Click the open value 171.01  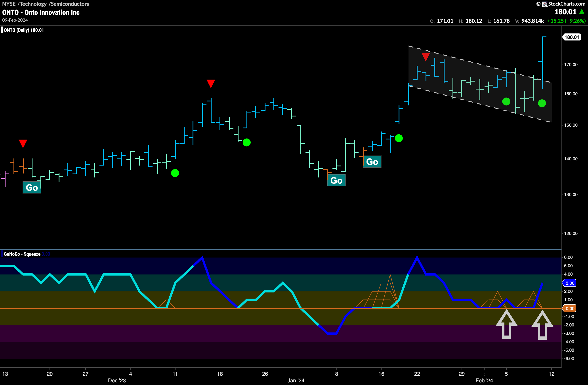tap(445, 21)
